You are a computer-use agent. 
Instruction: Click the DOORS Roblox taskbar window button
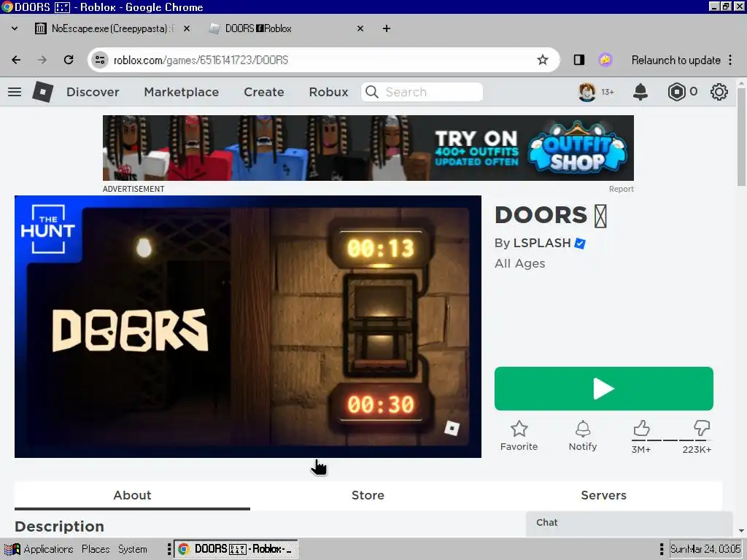[x=236, y=549]
